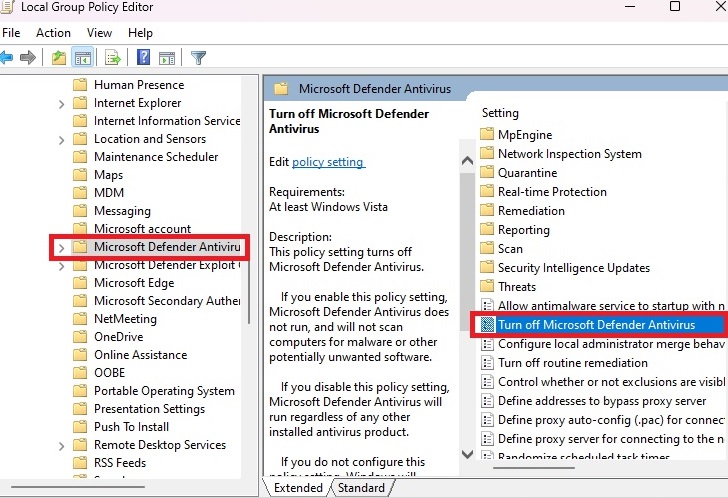Expand the Location and Sensors node
The width and height of the screenshot is (728, 498).
61,140
